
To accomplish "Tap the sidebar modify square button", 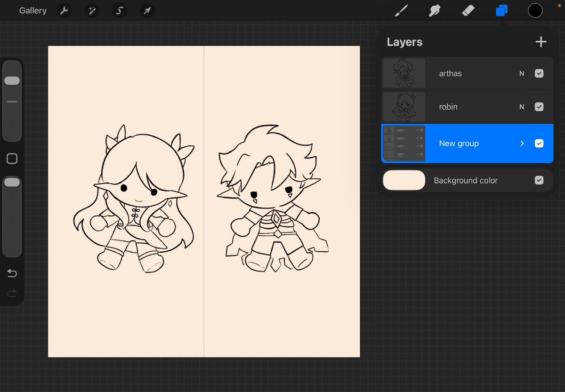I will (12, 159).
